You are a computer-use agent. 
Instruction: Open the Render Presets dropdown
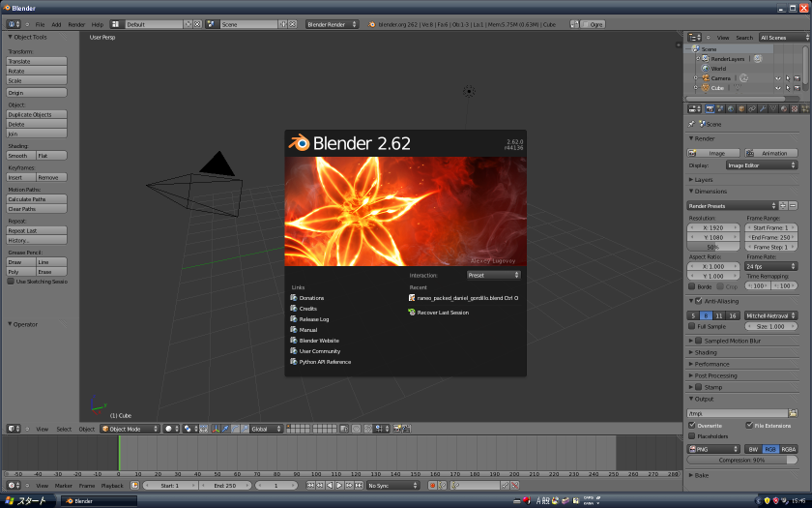[x=733, y=206]
